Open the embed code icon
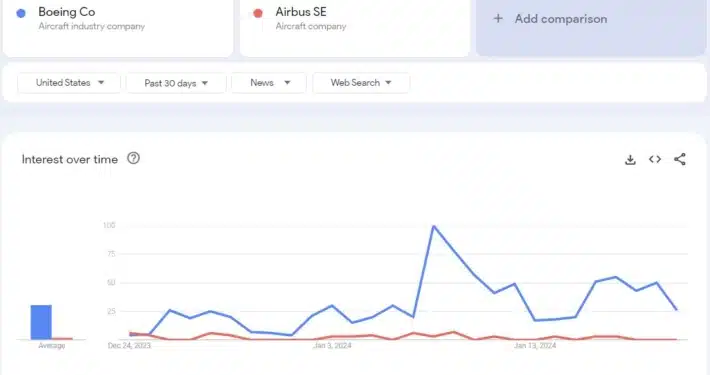Image resolution: width=710 pixels, height=375 pixels. tap(655, 159)
